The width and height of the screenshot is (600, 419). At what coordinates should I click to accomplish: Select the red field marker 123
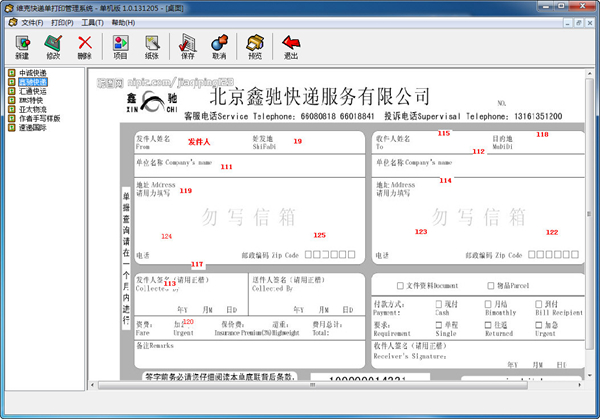(x=421, y=232)
